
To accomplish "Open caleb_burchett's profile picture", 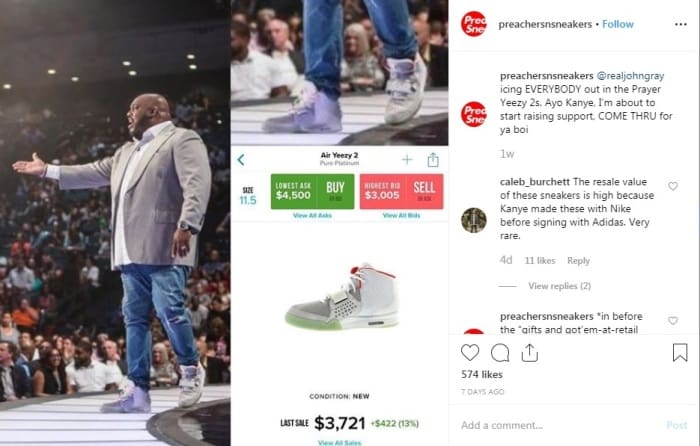I will pyautogui.click(x=474, y=220).
